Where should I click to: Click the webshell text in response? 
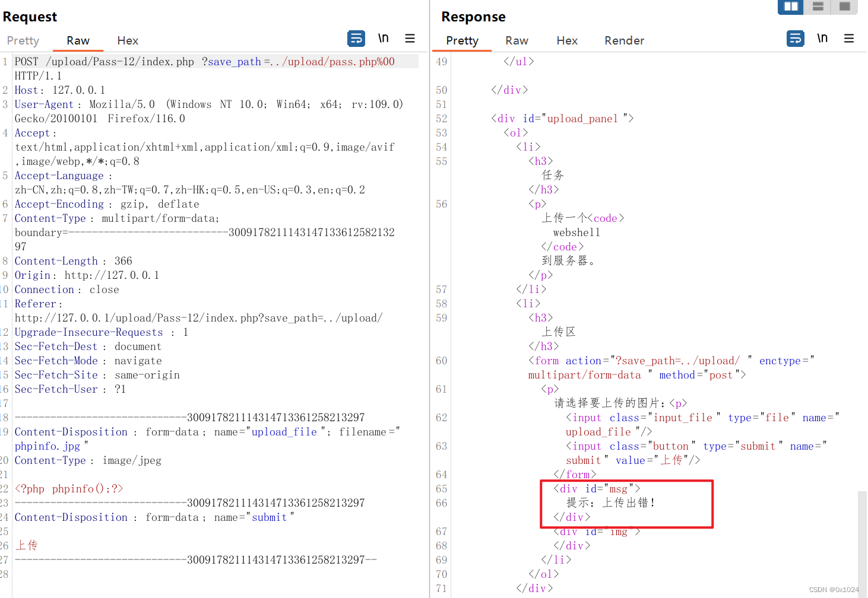(576, 233)
